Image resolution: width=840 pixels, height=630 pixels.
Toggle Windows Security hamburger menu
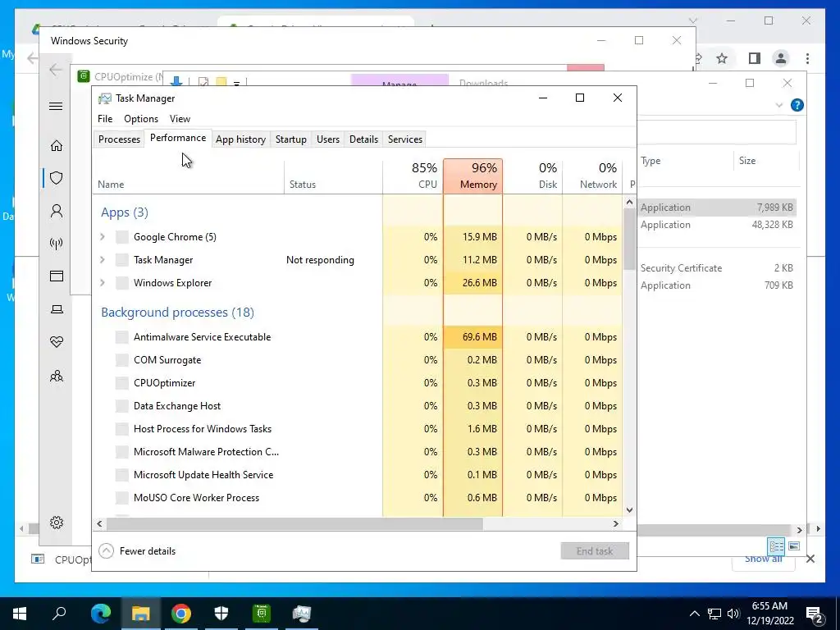[x=56, y=106]
